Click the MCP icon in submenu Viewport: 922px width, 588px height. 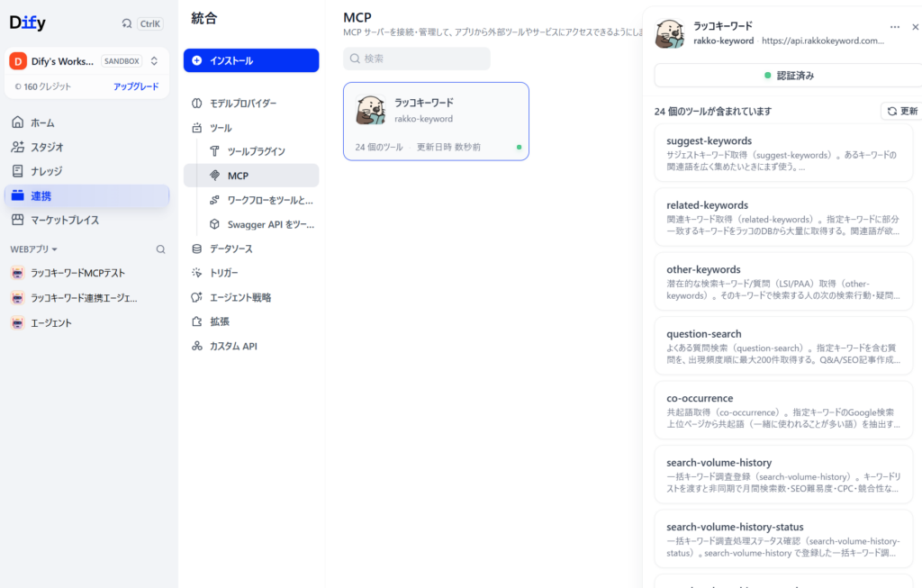214,176
